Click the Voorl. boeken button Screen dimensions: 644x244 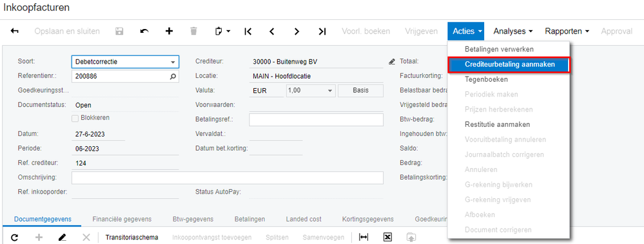point(366,31)
